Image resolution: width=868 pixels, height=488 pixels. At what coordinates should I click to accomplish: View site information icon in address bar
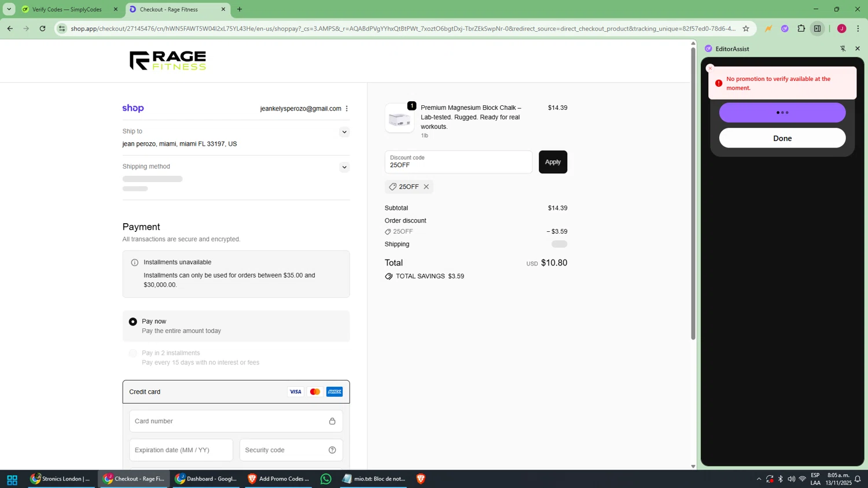[x=62, y=28]
